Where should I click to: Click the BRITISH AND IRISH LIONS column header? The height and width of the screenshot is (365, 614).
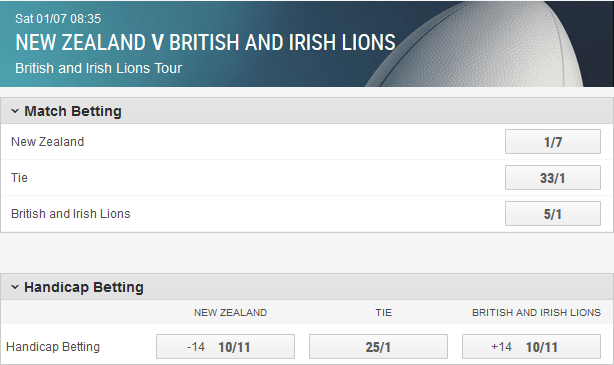536,313
